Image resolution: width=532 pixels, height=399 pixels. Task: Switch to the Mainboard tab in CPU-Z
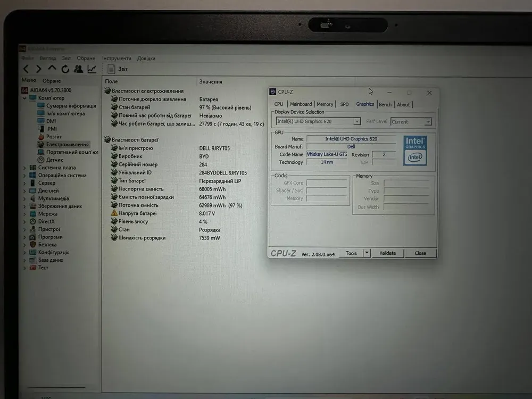click(301, 104)
